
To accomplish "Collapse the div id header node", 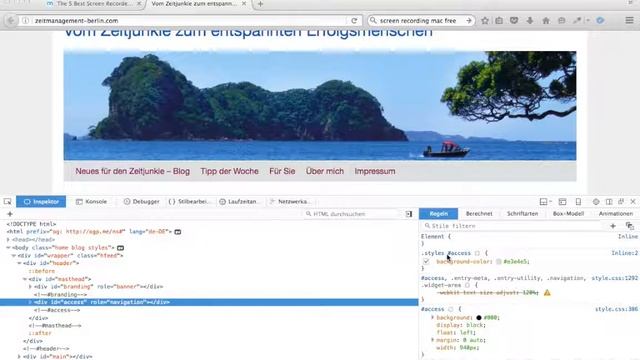I will pos(19,263).
